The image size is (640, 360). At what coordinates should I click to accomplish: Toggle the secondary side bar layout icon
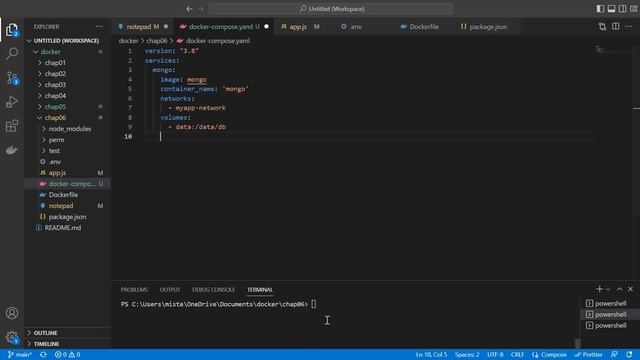pos(622,9)
